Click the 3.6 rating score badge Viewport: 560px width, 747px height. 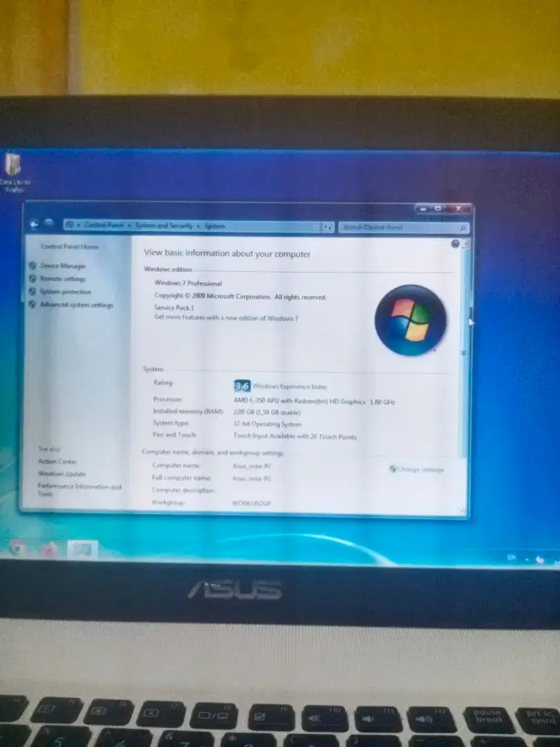click(242, 386)
